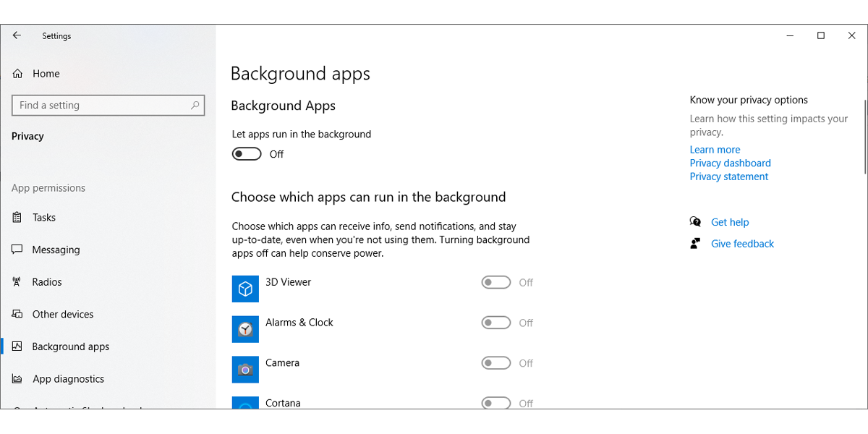Click the 3D Viewer app icon
This screenshot has height=434, width=868.
point(245,289)
